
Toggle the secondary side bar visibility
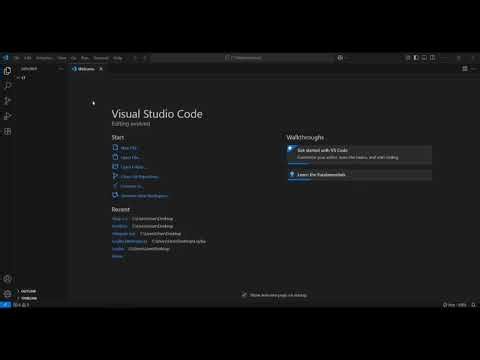click(x=432, y=58)
